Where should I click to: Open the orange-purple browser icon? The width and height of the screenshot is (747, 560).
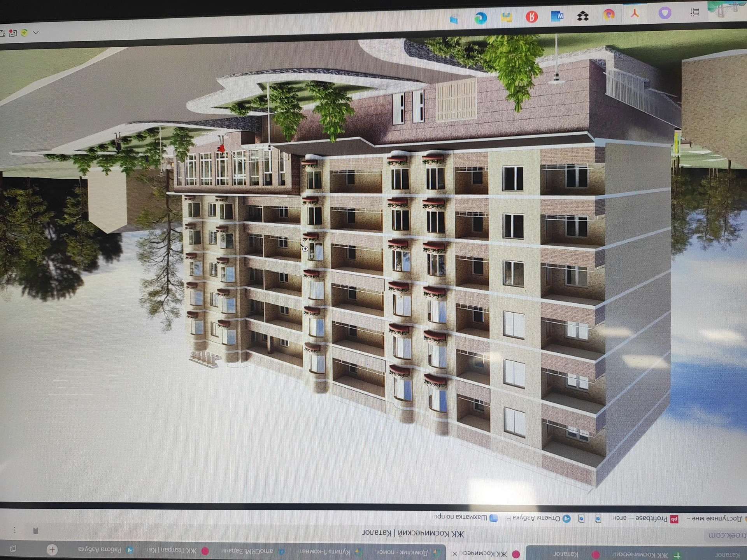click(x=609, y=15)
